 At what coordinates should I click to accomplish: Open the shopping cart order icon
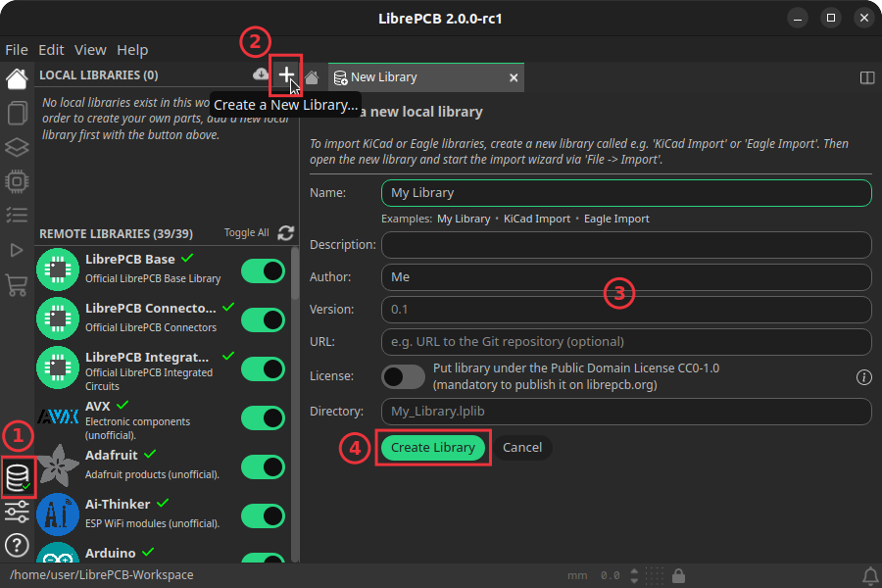click(x=16, y=285)
